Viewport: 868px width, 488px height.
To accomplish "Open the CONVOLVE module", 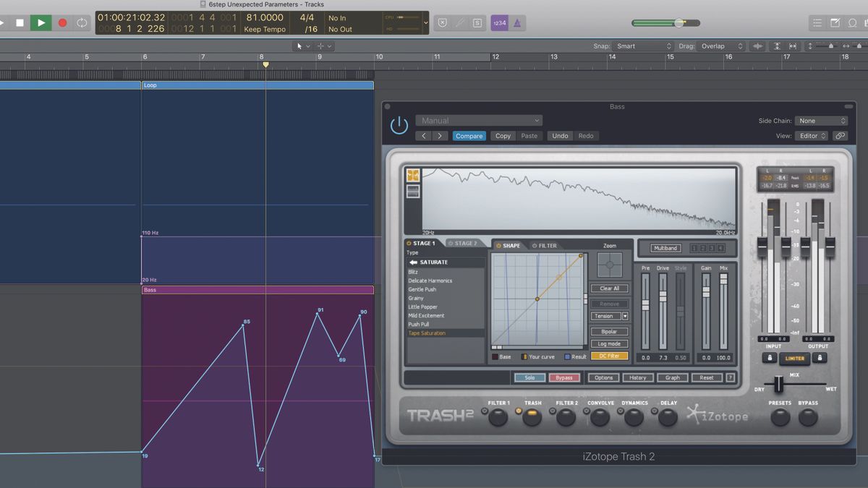I will pos(599,416).
